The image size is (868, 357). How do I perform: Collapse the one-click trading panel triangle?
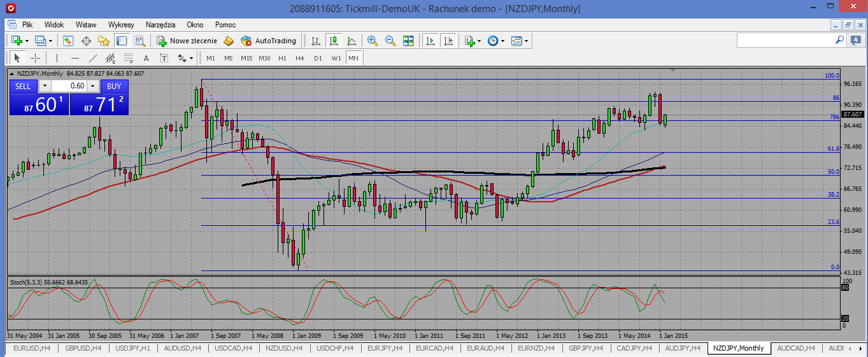[x=11, y=74]
